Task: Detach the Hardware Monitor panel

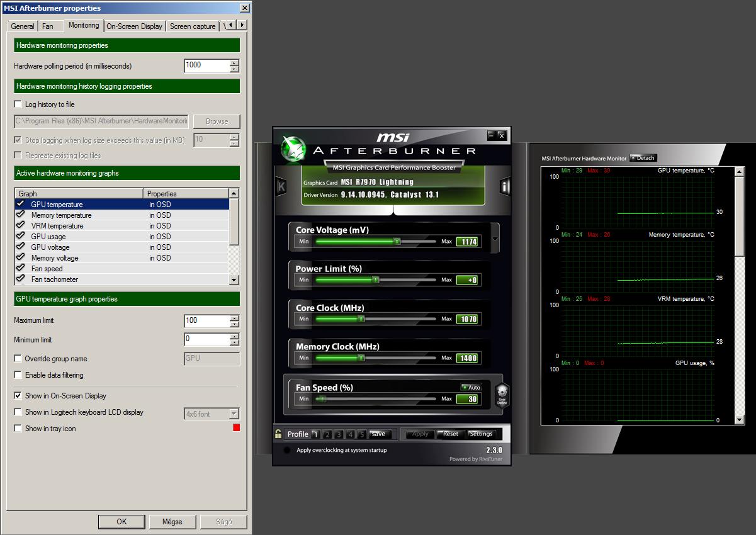Action: point(643,158)
